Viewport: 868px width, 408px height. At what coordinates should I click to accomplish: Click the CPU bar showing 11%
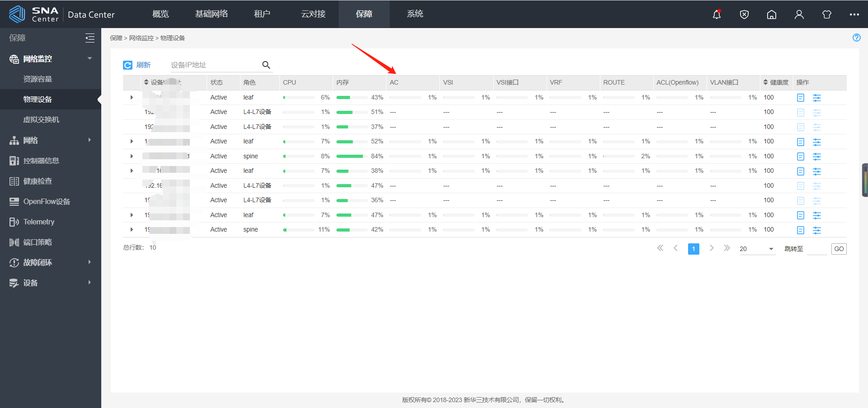click(298, 230)
